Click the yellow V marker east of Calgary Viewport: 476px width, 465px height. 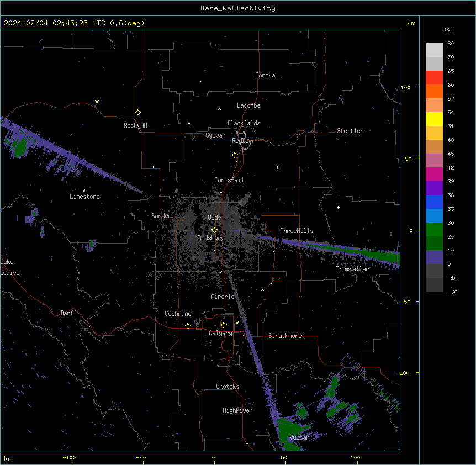click(237, 323)
